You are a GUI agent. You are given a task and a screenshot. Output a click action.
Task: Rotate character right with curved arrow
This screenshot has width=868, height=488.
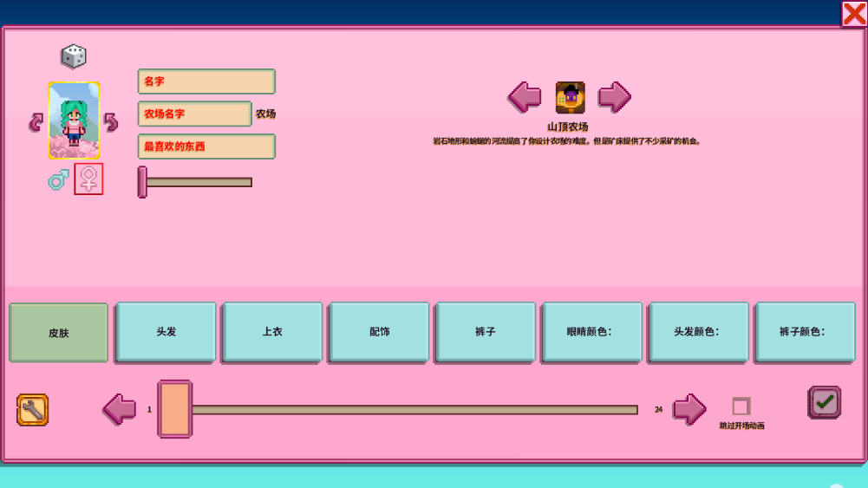(x=111, y=122)
